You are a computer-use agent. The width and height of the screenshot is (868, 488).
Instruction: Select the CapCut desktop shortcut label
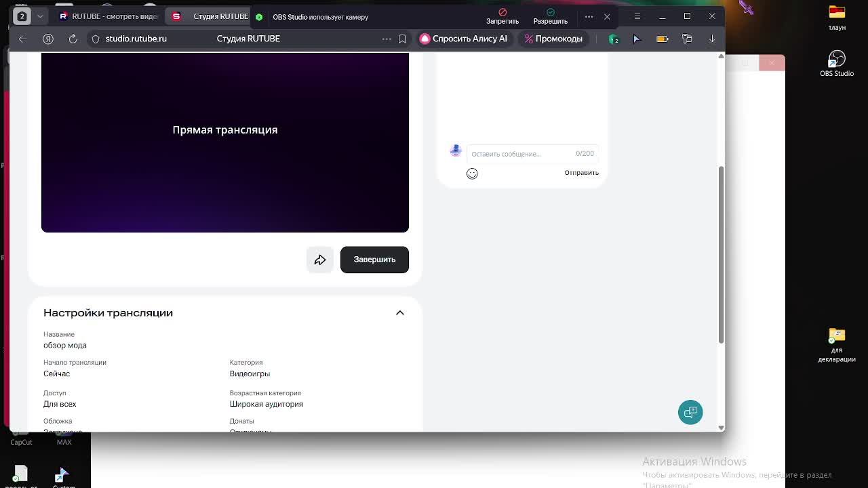click(x=21, y=442)
